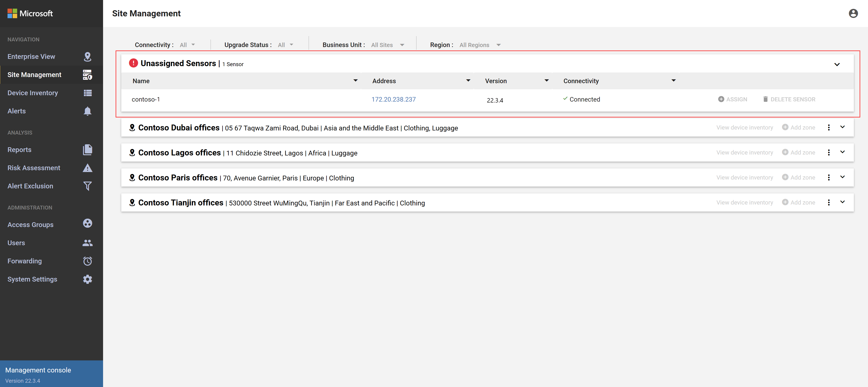This screenshot has width=868, height=387.
Task: Click the Forwarding clock icon
Action: click(87, 261)
